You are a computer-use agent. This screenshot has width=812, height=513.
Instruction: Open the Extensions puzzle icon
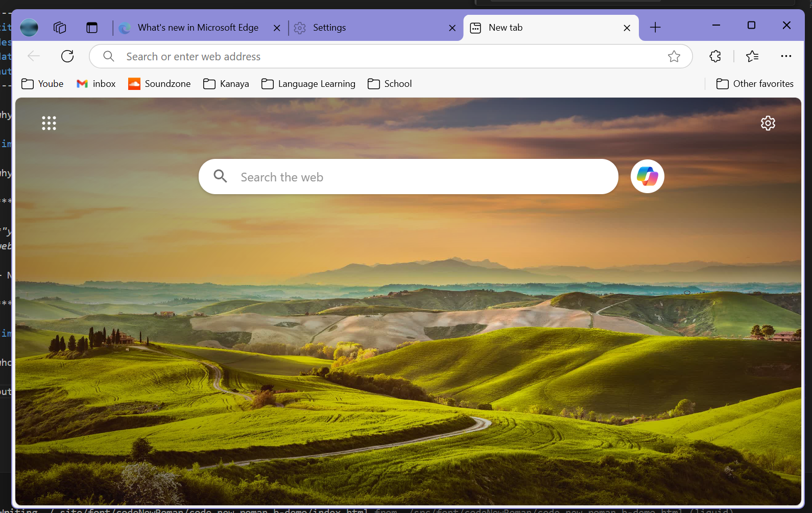[x=715, y=56]
